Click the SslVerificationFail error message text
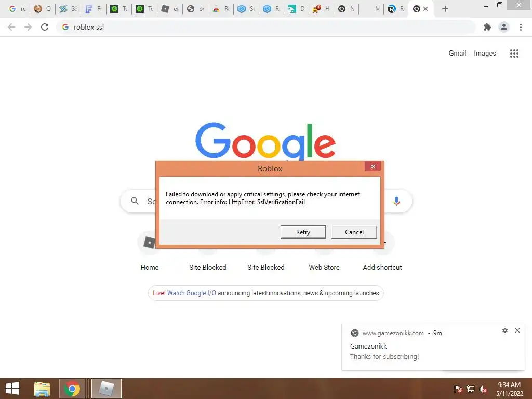This screenshot has width=532, height=399. (x=262, y=198)
